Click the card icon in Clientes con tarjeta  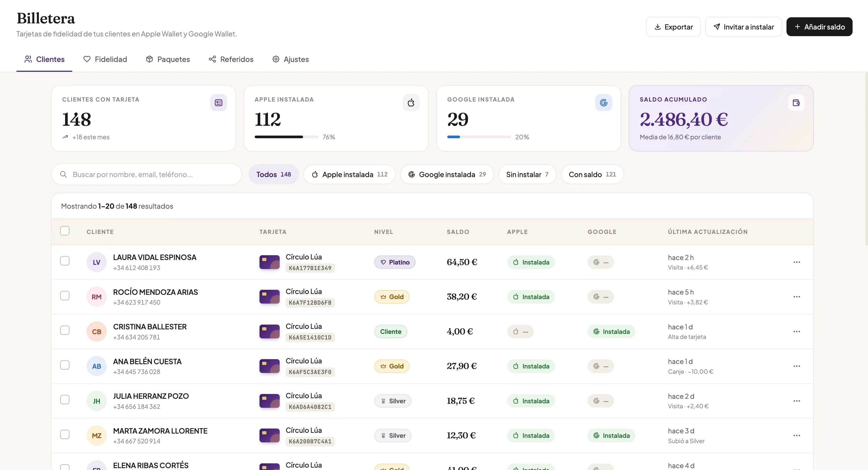click(x=218, y=103)
